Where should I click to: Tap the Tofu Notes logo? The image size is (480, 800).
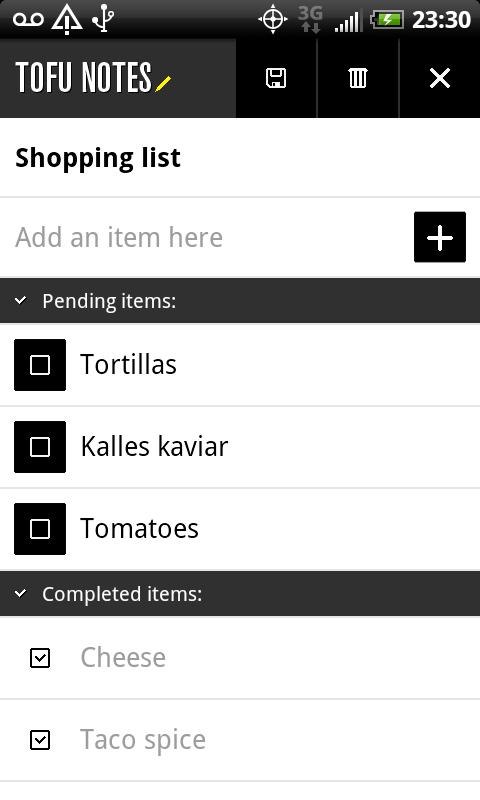tap(93, 78)
